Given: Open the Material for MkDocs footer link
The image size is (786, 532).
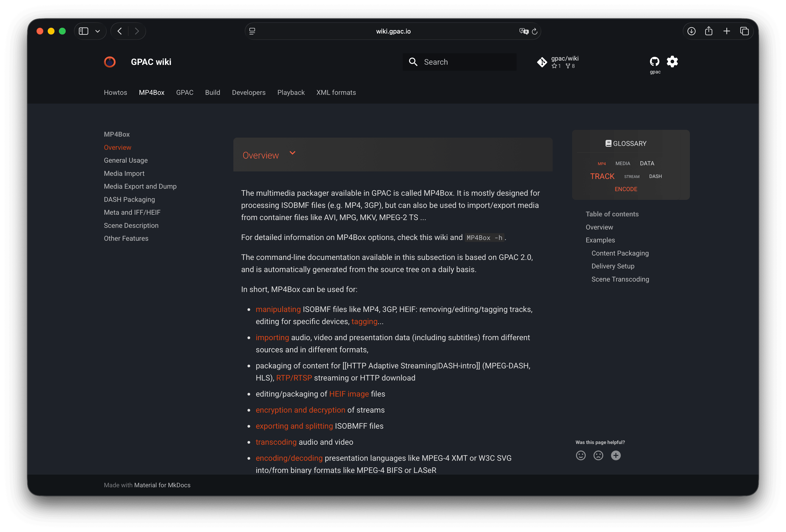Looking at the screenshot, I should click(162, 485).
